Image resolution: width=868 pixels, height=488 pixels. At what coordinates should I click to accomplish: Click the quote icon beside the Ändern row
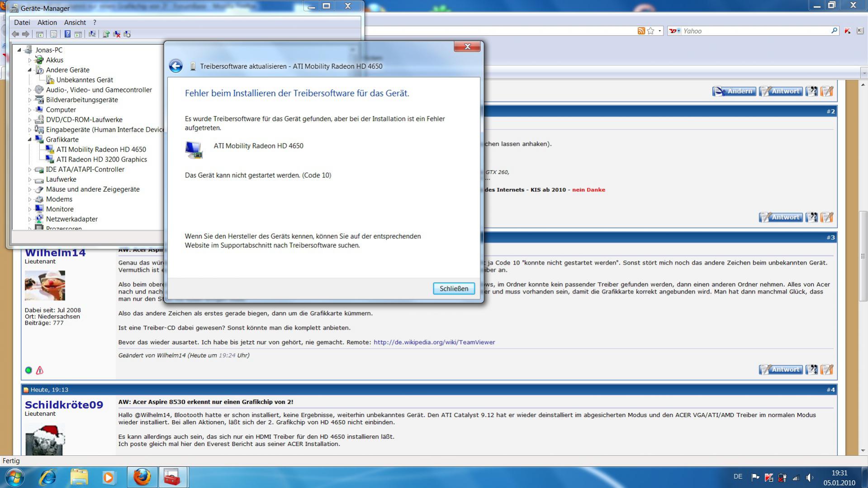(x=811, y=91)
